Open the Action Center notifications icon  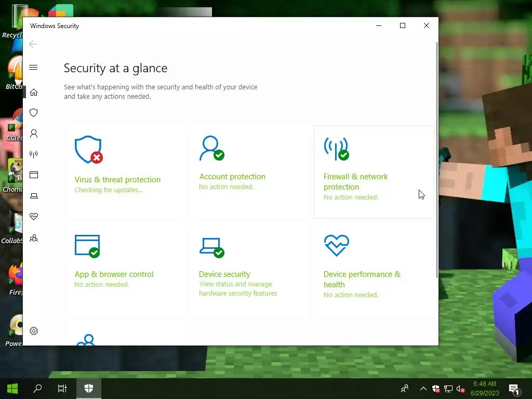[x=514, y=389]
